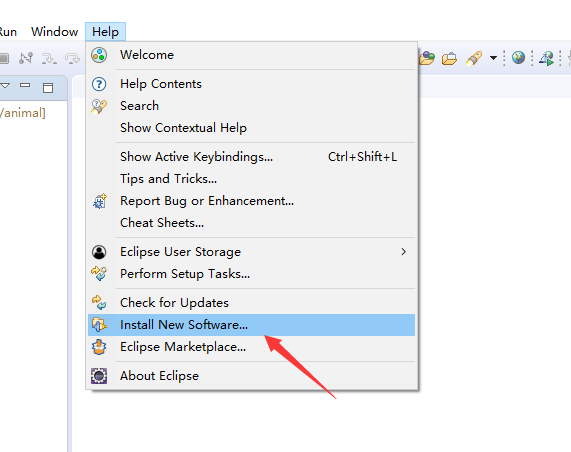Click the Step Into toolbar icon
Screen dimensions: 571x452
pyautogui.click(x=49, y=58)
